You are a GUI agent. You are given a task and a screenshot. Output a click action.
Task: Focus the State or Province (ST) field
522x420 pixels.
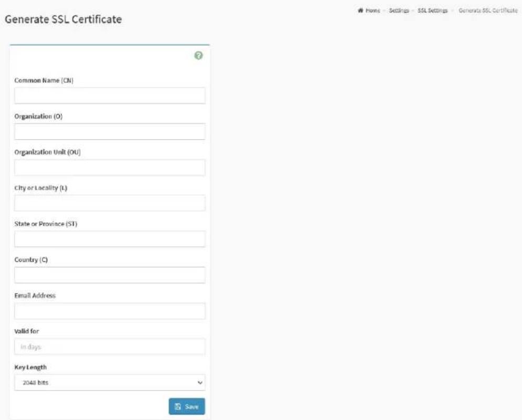tap(110, 239)
